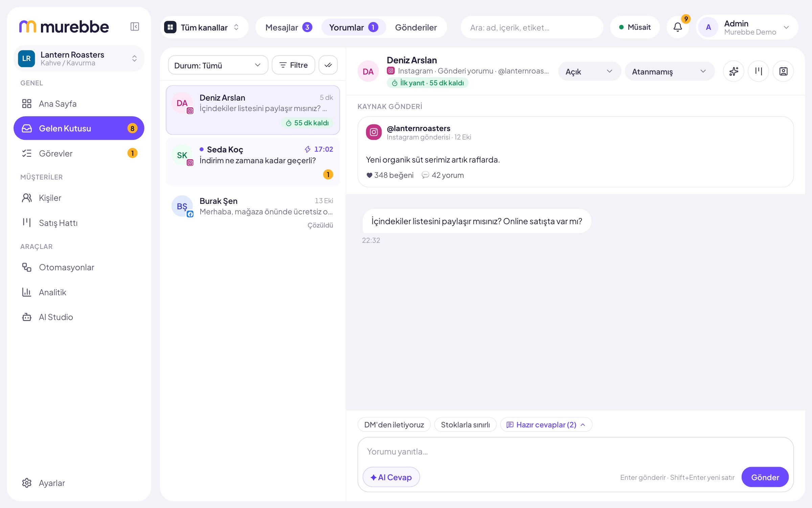Click Instagram icon on source post card
The height and width of the screenshot is (508, 812).
tap(374, 132)
